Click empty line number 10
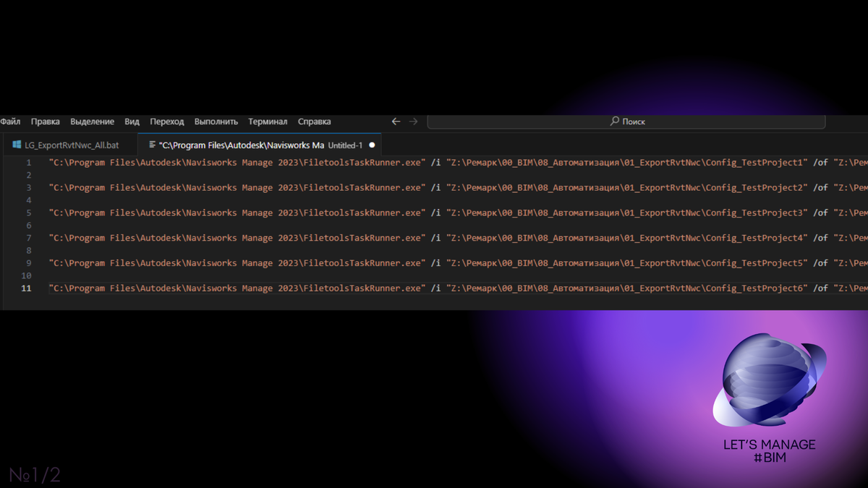 point(27,275)
